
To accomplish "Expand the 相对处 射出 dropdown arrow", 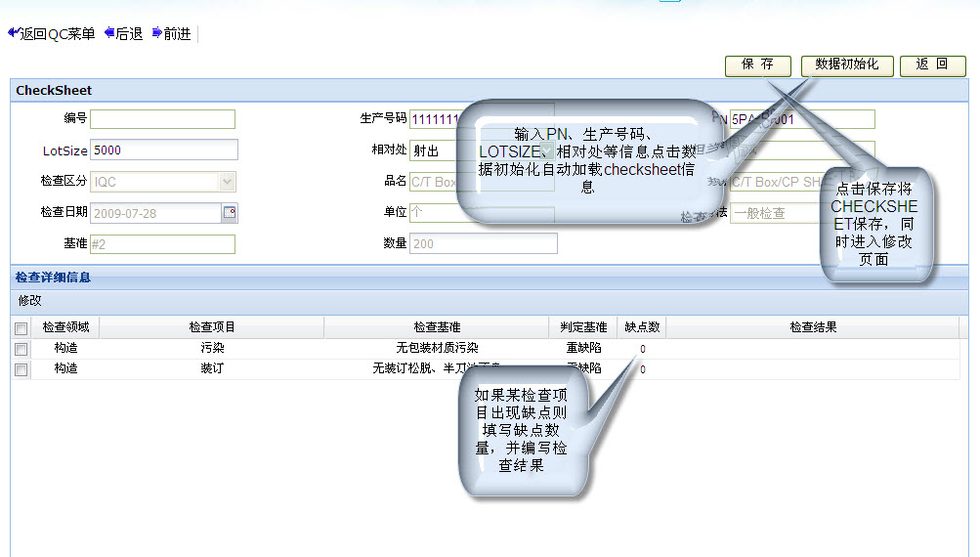I will pos(546,150).
